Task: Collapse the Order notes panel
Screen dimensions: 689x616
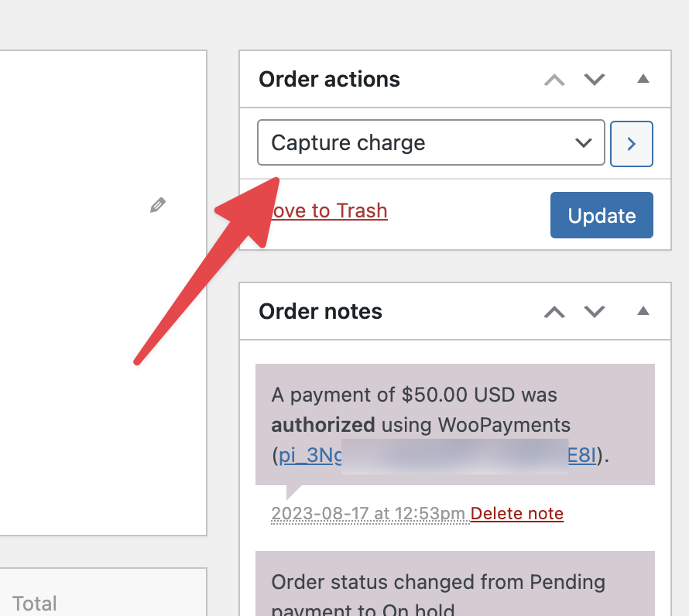Action: (x=643, y=311)
